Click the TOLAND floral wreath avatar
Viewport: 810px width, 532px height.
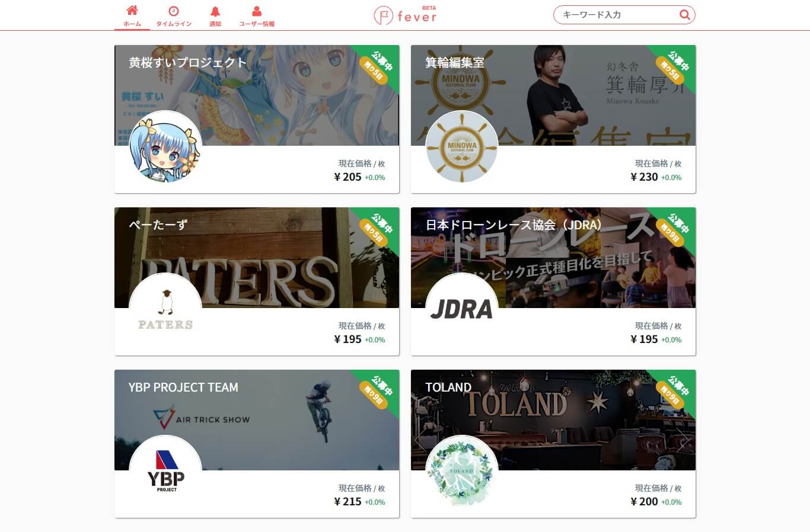pyautogui.click(x=462, y=471)
